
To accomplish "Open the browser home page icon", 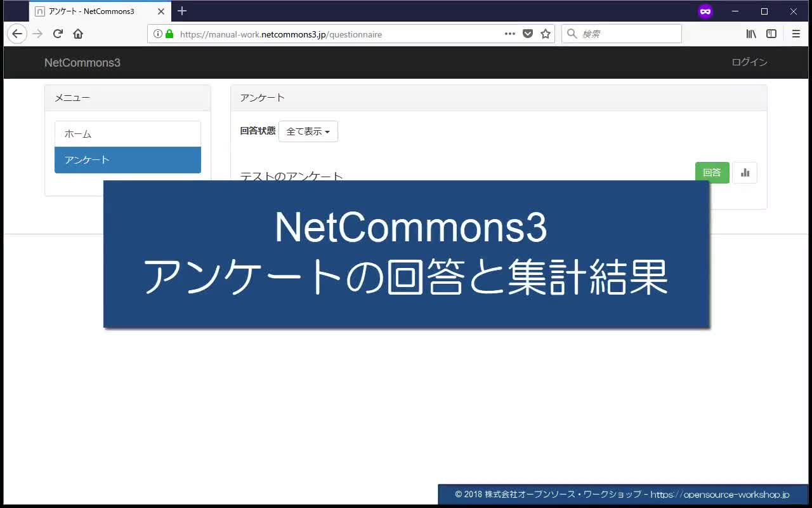I will 78,34.
